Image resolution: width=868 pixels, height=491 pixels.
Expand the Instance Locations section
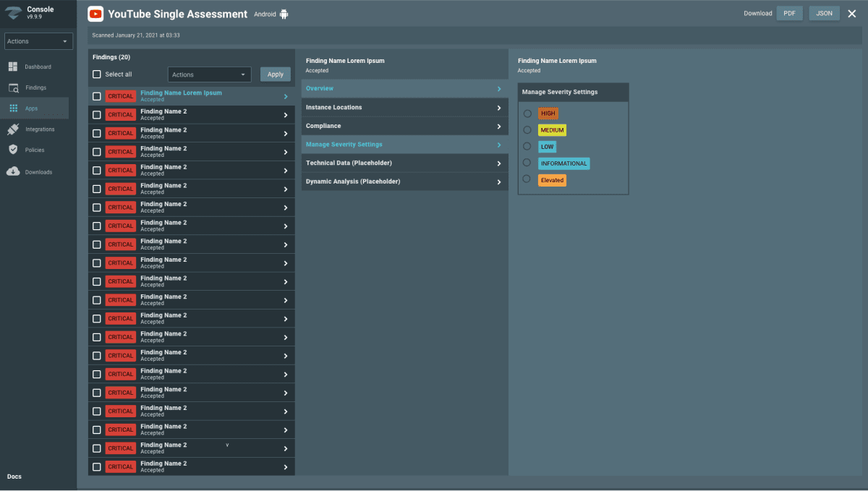[x=404, y=106]
